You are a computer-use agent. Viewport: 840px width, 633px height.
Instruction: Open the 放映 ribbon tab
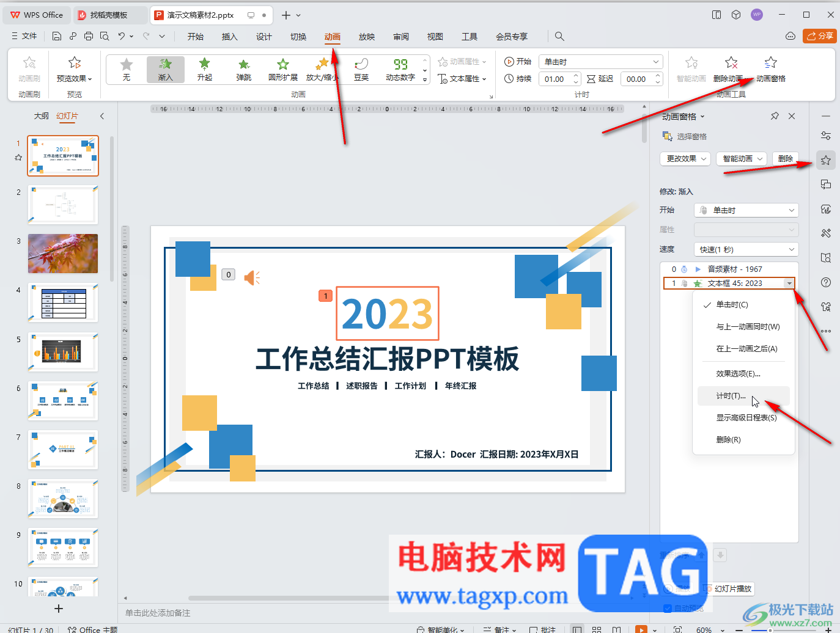[x=367, y=37]
